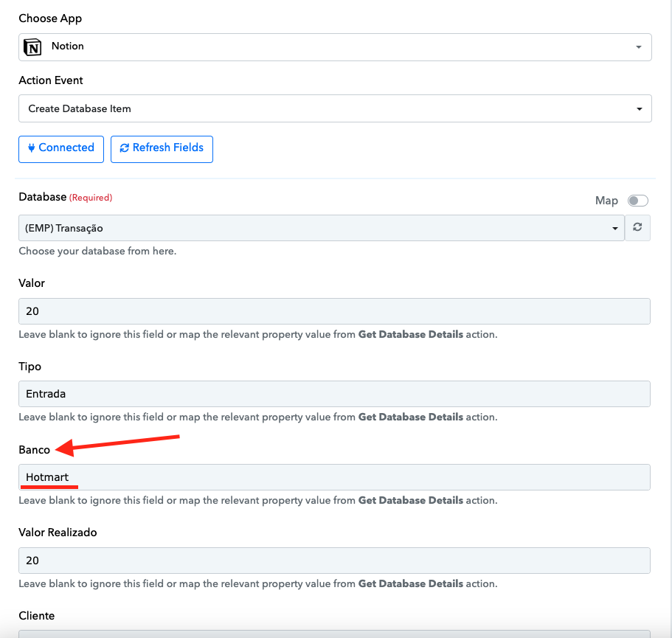Click the Tipo field containing Entrada
672x638 pixels.
click(334, 394)
